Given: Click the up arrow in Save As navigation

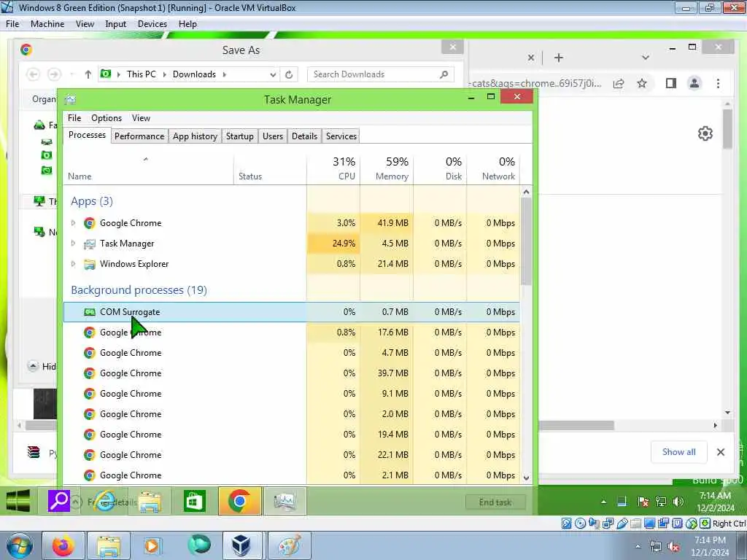Looking at the screenshot, I should pyautogui.click(x=88, y=74).
